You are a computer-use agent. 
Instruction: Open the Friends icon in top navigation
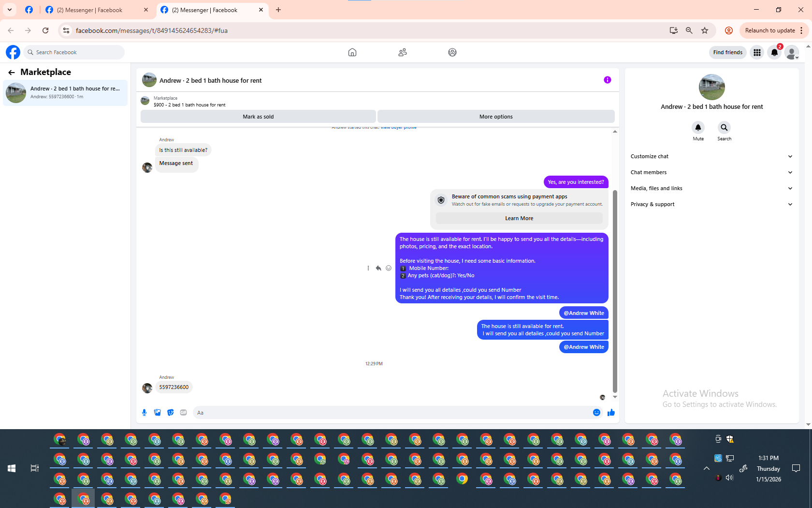point(403,52)
